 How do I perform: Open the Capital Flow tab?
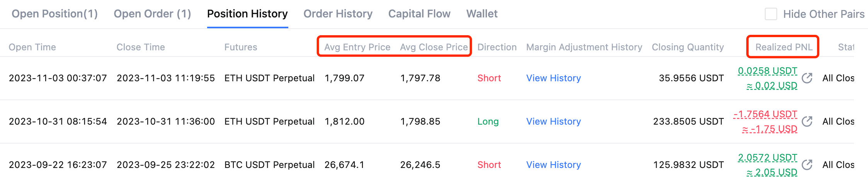(x=419, y=14)
